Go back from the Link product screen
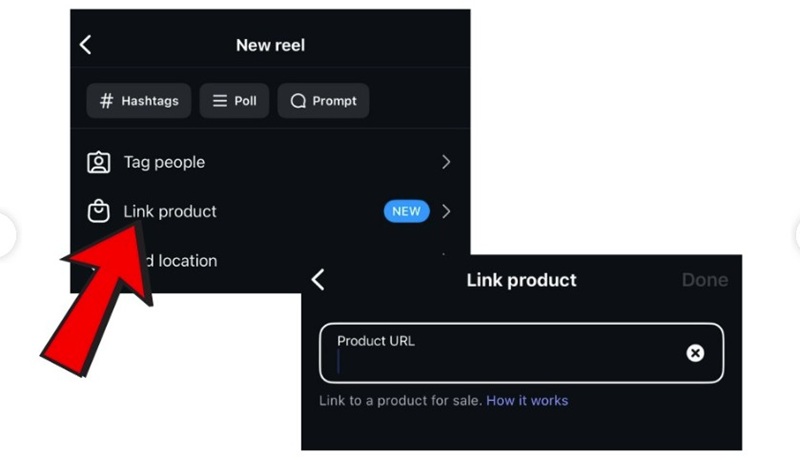 coord(318,280)
